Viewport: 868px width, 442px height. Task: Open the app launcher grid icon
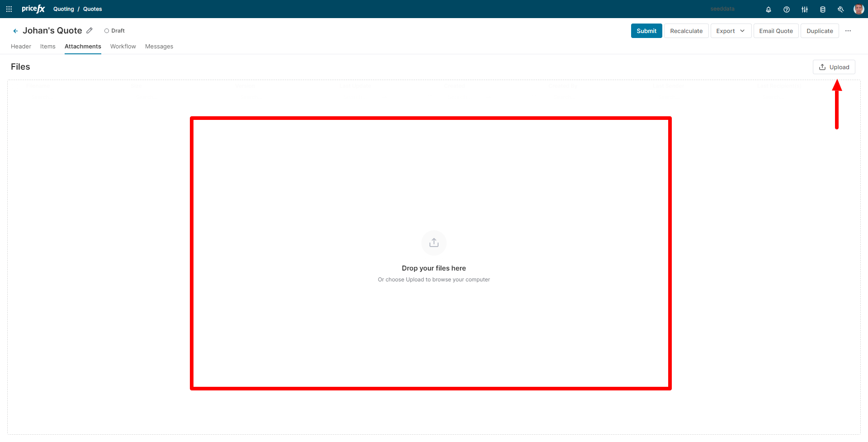(x=9, y=9)
